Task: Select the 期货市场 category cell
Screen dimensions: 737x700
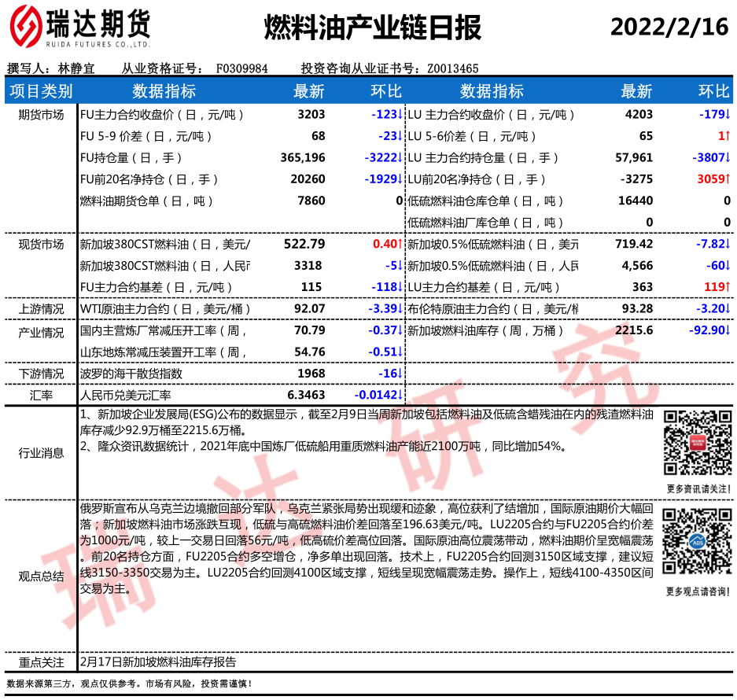Action: 41,115
